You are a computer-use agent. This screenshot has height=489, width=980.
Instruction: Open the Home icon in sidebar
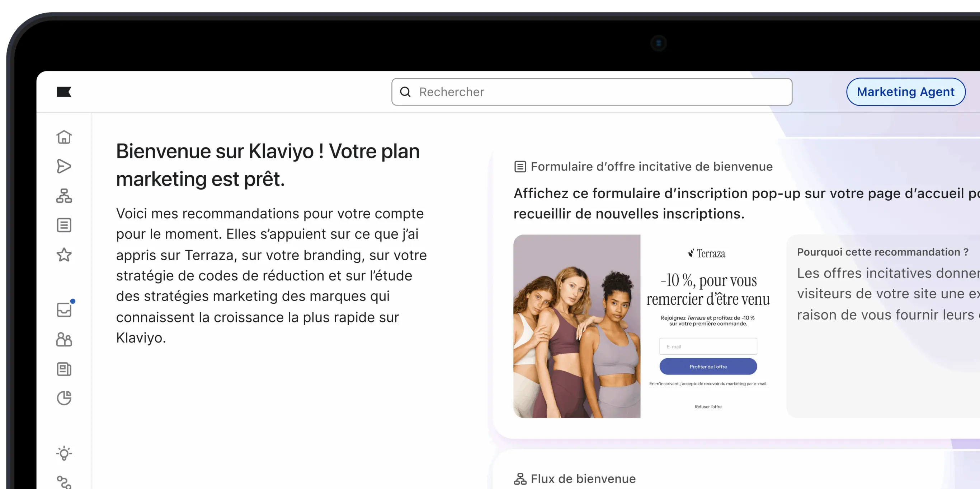click(x=64, y=137)
